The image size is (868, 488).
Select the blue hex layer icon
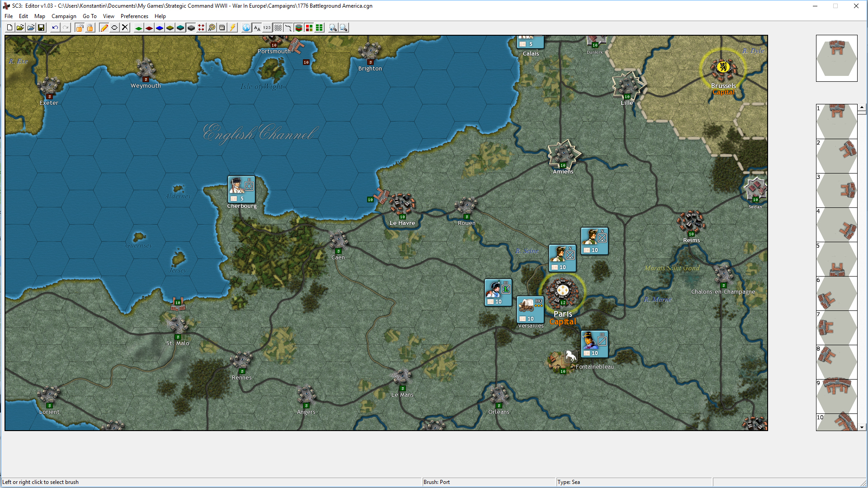(160, 28)
